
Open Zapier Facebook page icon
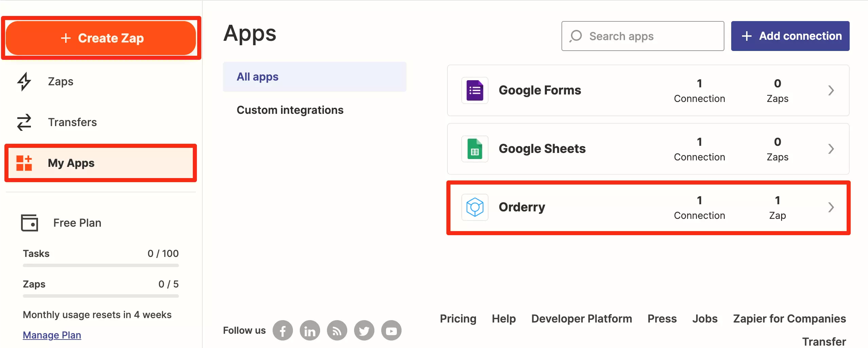point(283,330)
